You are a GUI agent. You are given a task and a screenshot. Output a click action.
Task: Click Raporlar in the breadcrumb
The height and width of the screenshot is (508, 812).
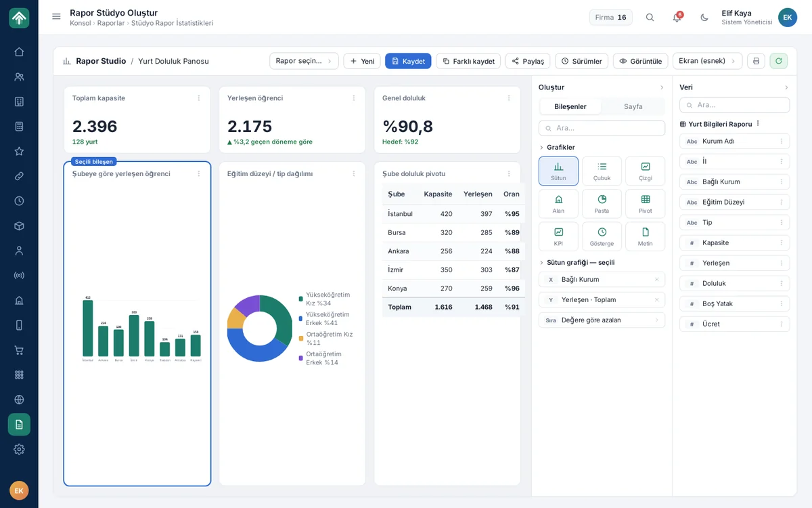111,23
